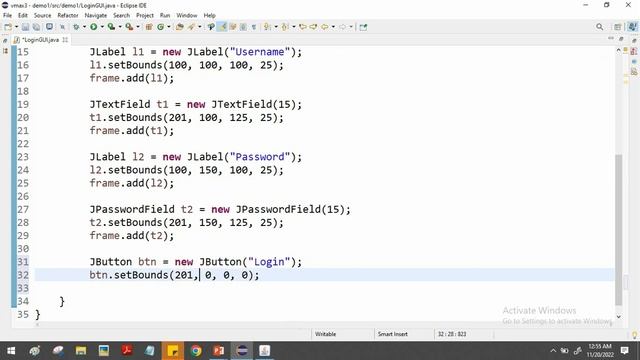
Task: Expand the New Java Class dropdown
Action: (x=169, y=27)
